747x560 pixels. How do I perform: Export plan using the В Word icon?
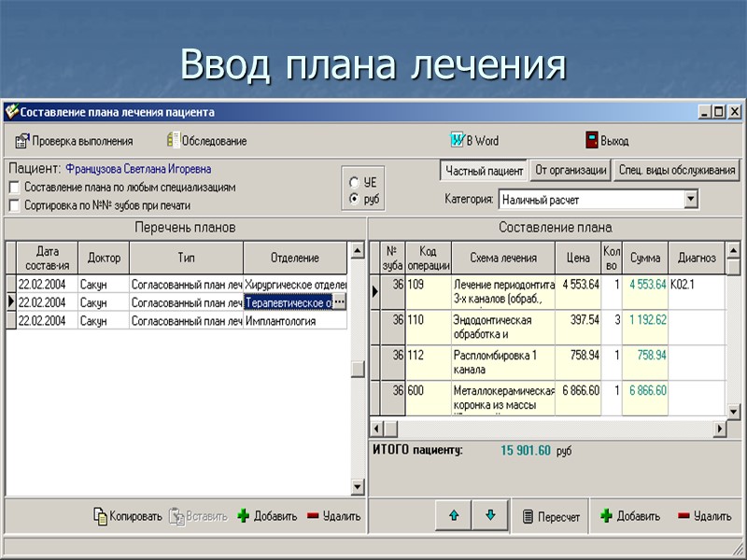[x=458, y=140]
